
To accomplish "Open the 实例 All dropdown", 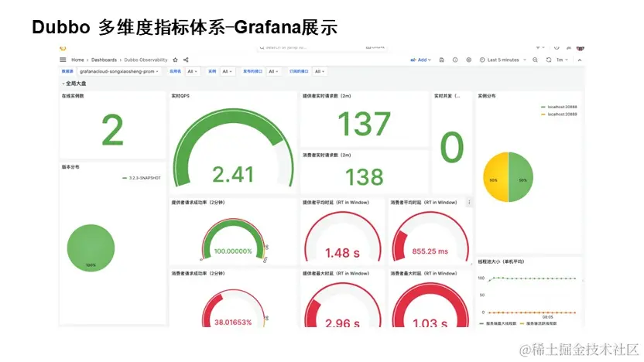I will click(227, 71).
